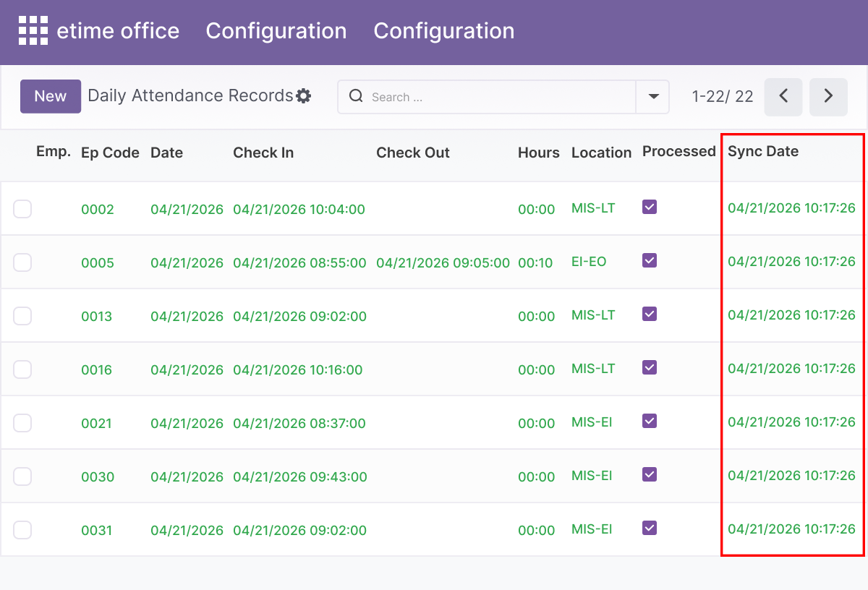This screenshot has width=868, height=590.
Task: Sort by the Sync Date column header
Action: click(x=763, y=151)
